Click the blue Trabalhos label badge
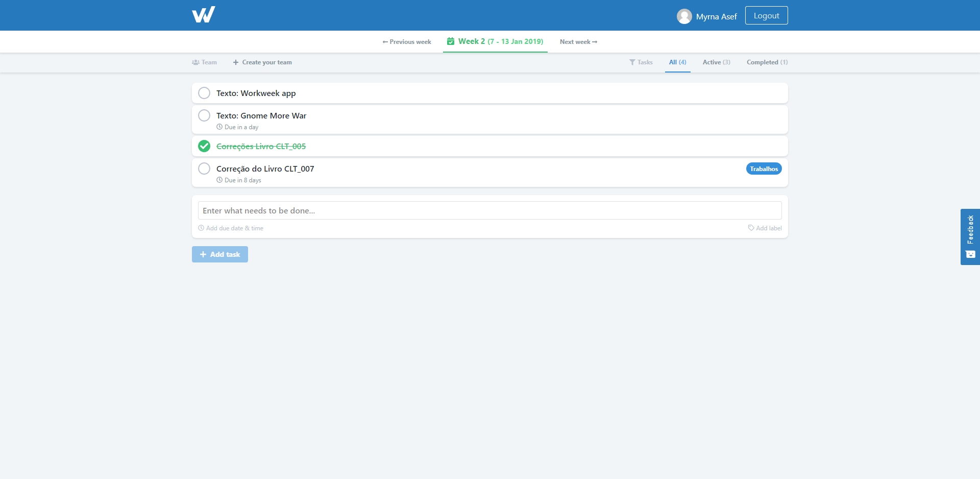980x479 pixels. [x=764, y=169]
